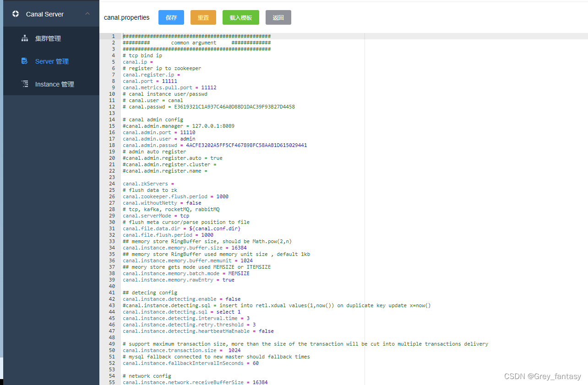Click the 'canal.admin.user = admin' line

159,139
